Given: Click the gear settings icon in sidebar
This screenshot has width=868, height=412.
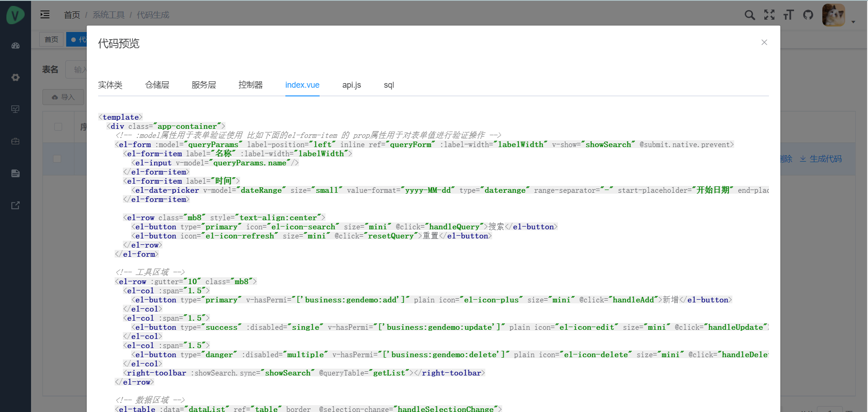Looking at the screenshot, I should coord(16,78).
